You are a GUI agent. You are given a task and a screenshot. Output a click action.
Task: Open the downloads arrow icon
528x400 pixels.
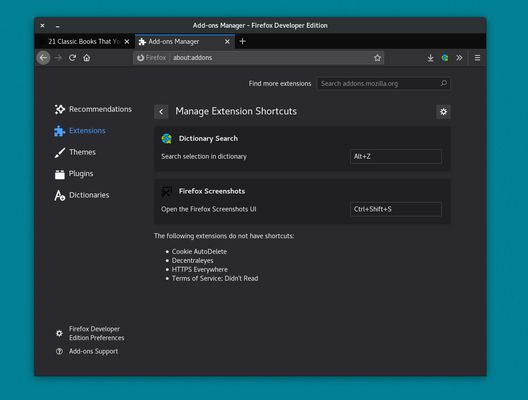[x=430, y=58]
